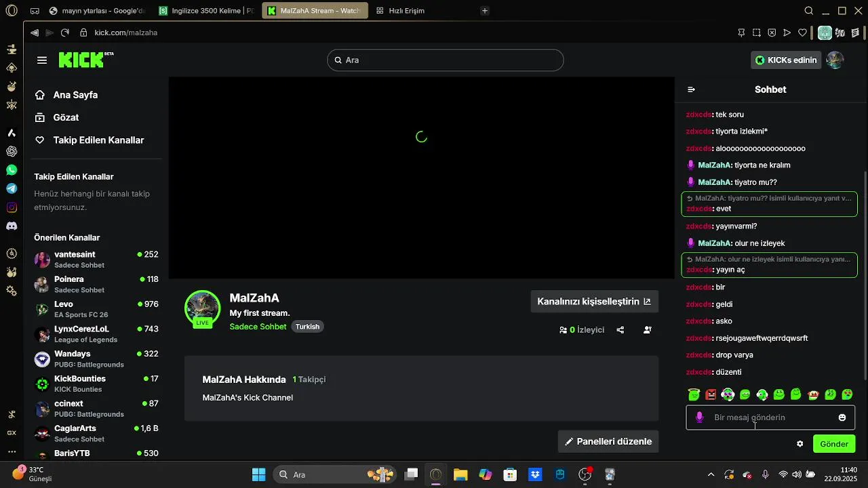Open Discord in Opera sidebar
Viewport: 868px width, 488px height.
pyautogui.click(x=12, y=226)
